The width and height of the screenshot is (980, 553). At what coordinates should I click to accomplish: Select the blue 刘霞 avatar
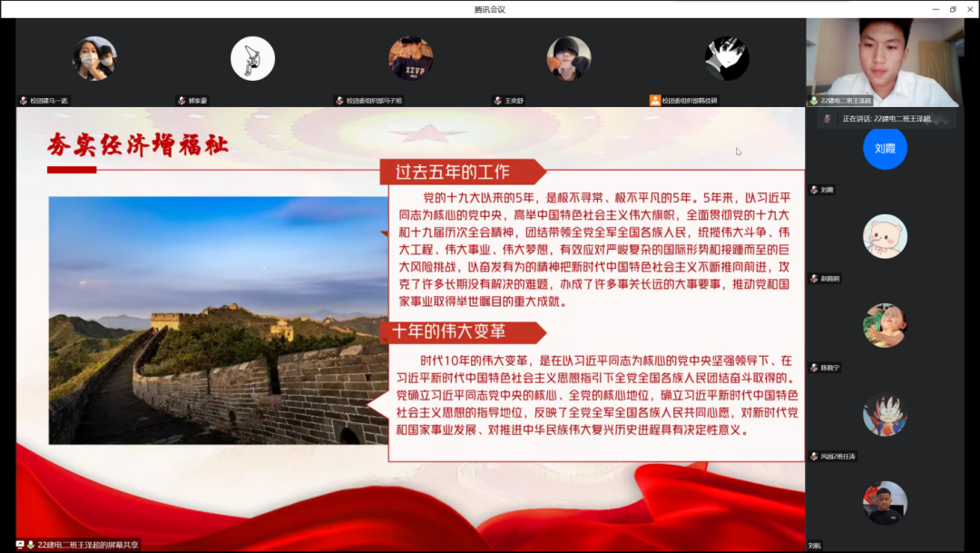pyautogui.click(x=885, y=148)
